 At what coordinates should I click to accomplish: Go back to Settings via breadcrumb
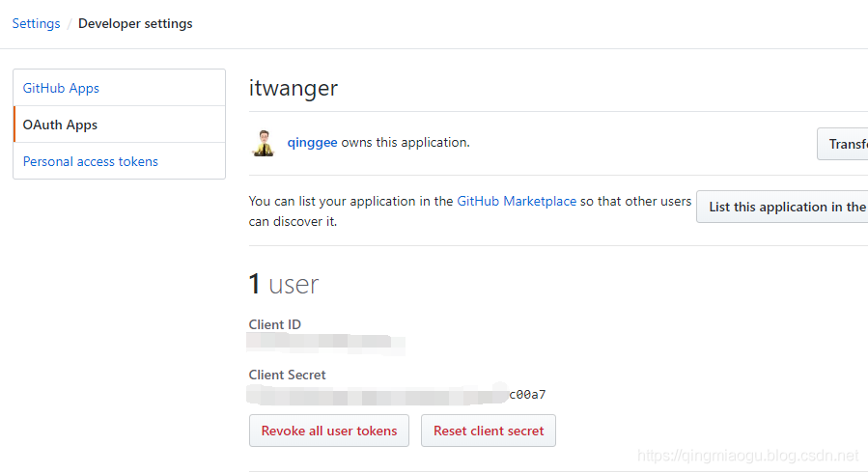(x=36, y=24)
